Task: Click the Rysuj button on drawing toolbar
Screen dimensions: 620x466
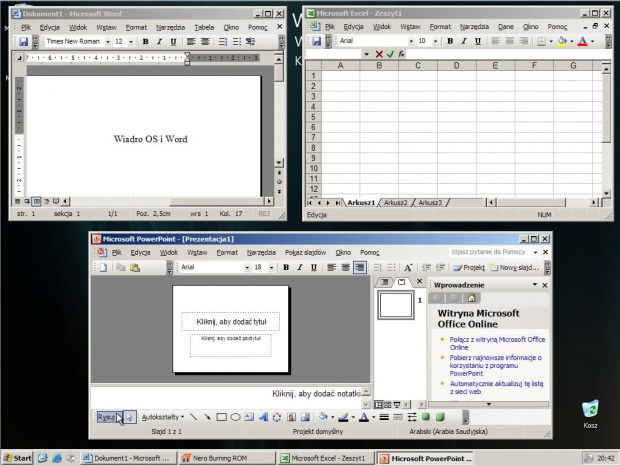Action: 107,417
